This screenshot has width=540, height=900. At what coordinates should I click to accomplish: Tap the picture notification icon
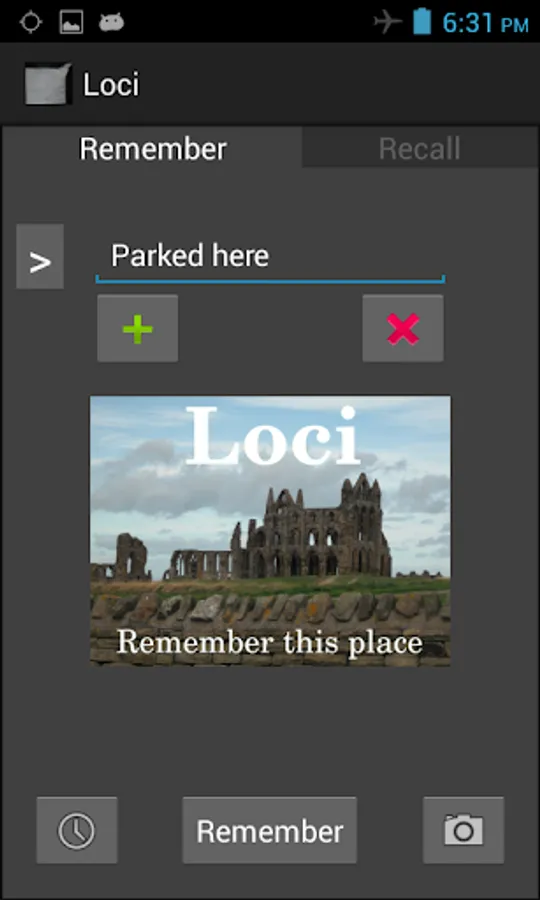click(x=71, y=22)
